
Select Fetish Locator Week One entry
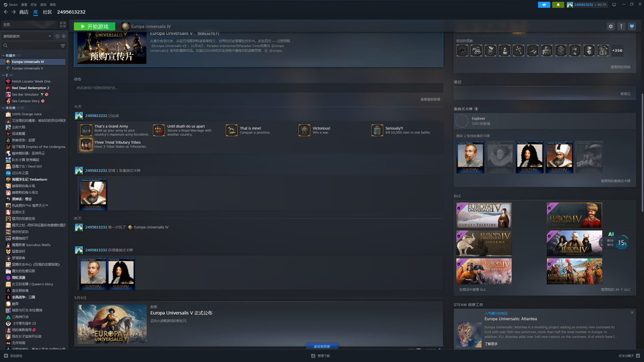[x=33, y=81]
